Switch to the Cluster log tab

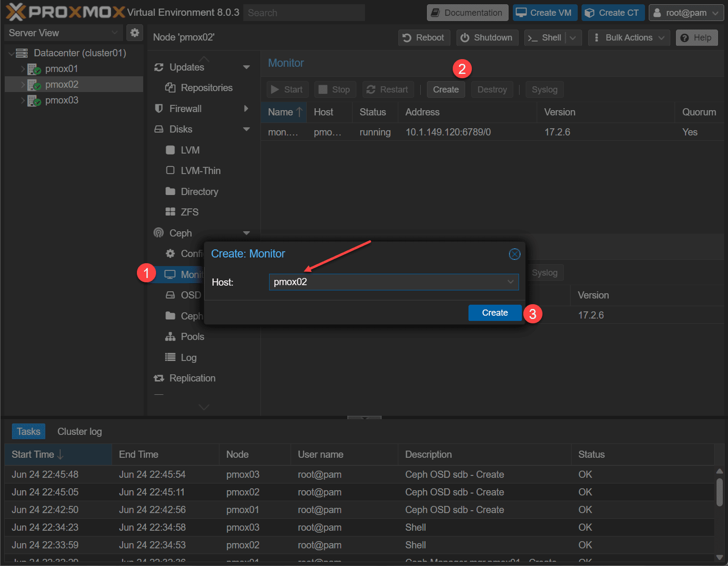(80, 432)
